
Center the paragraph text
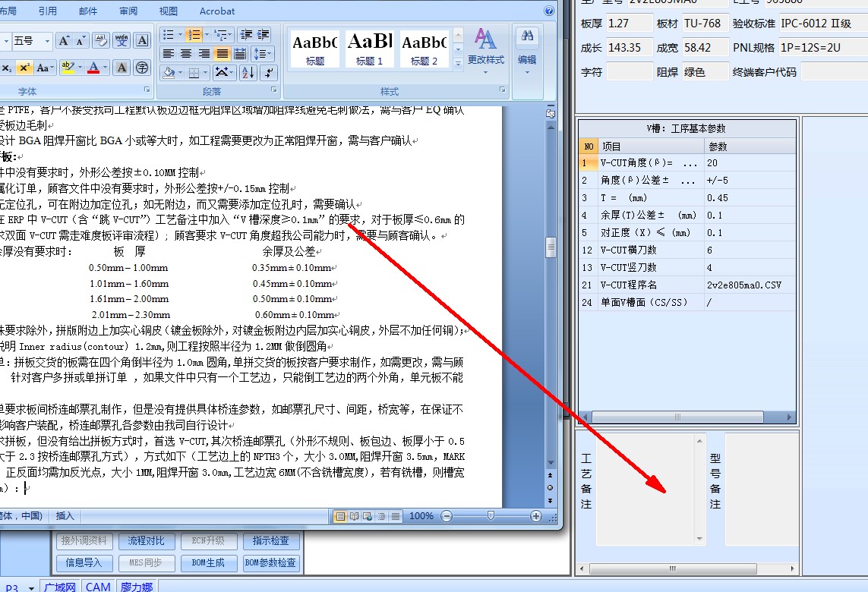click(186, 54)
